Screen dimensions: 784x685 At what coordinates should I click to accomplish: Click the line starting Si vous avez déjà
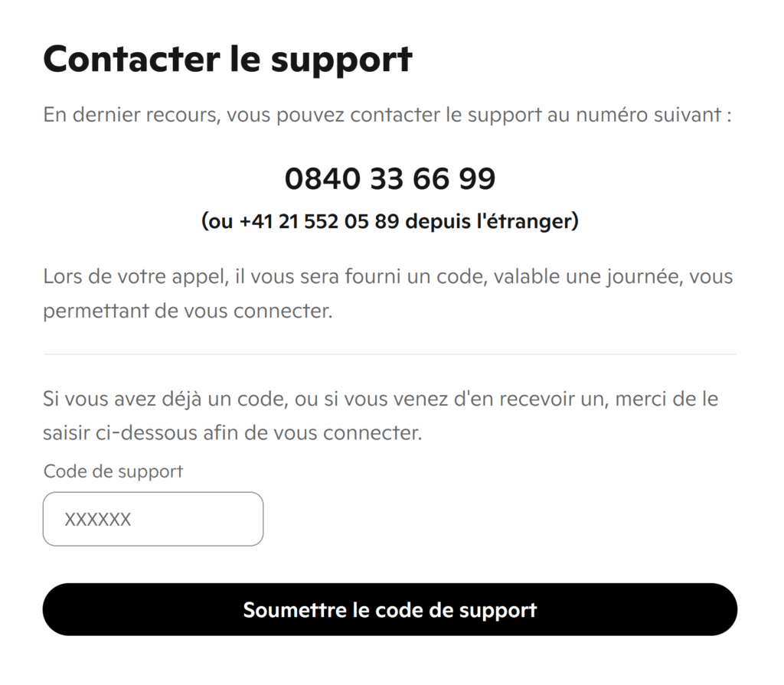click(x=381, y=399)
